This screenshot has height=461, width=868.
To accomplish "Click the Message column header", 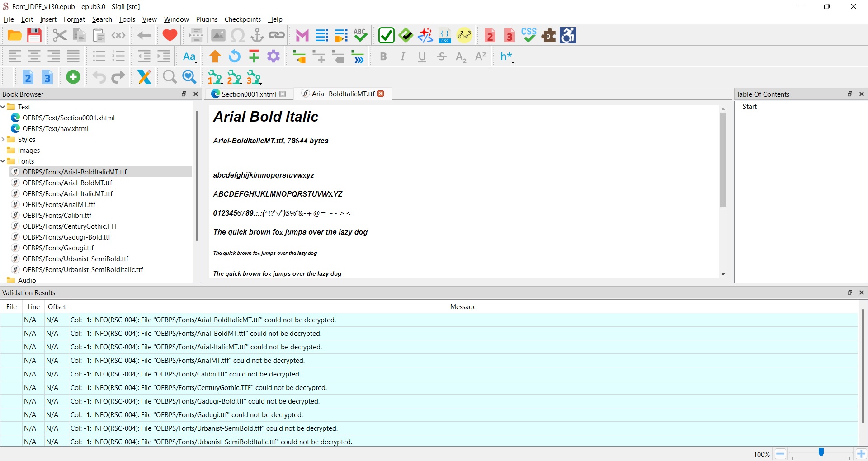I will tap(463, 307).
